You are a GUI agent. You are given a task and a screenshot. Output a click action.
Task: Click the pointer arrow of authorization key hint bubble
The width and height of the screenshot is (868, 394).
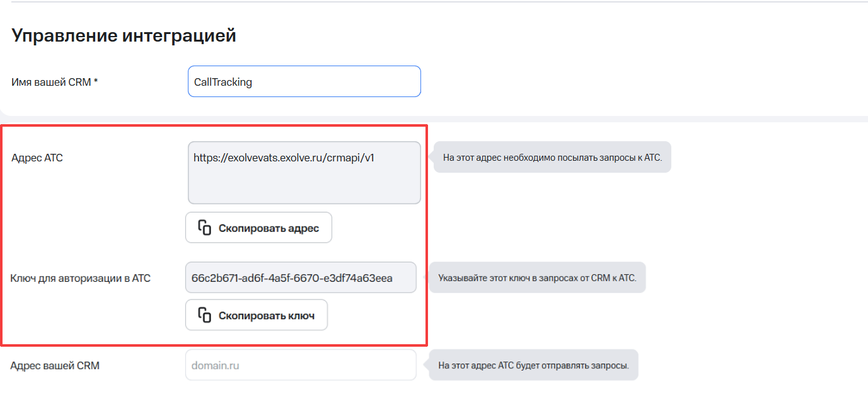pyautogui.click(x=428, y=278)
